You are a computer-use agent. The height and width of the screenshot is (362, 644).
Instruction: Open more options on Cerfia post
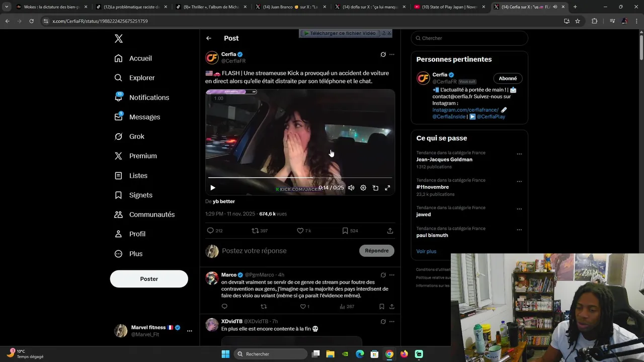coord(392,54)
